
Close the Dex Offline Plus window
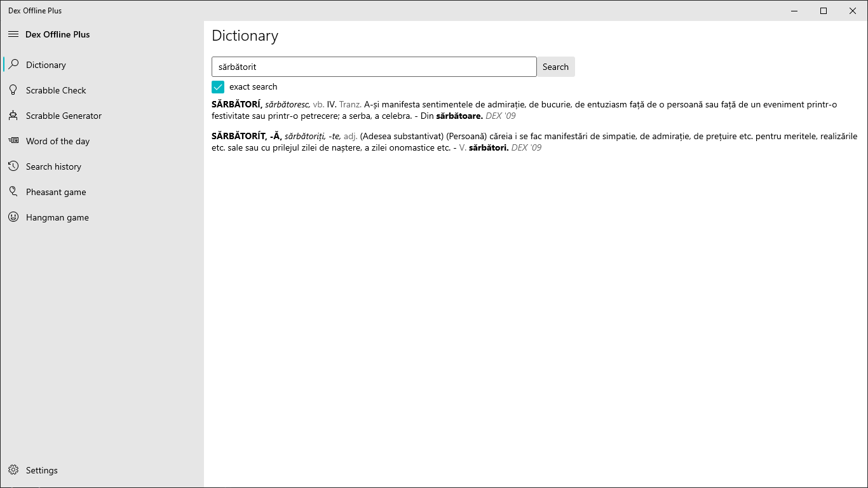[853, 11]
